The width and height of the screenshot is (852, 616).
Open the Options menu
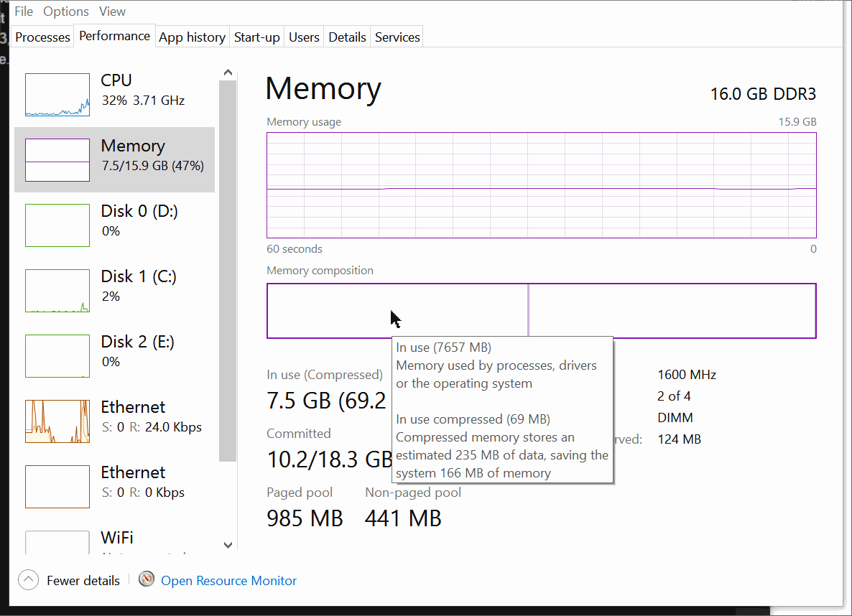click(x=65, y=11)
